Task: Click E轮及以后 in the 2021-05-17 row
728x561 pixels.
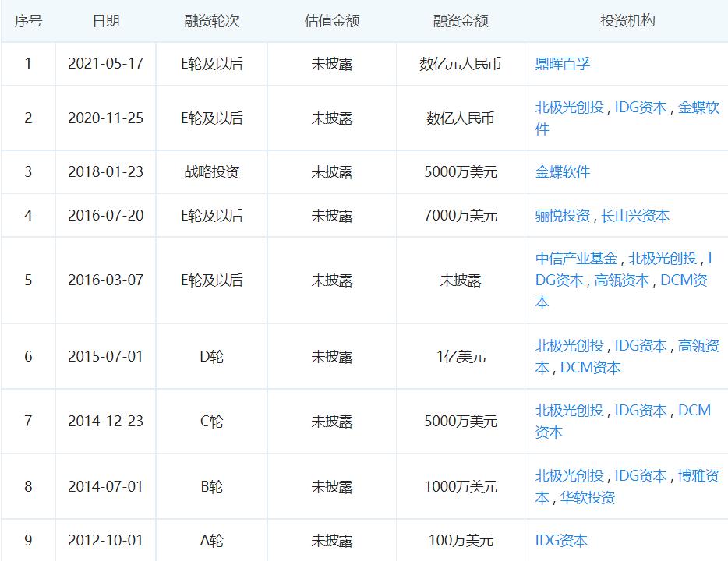Action: coord(212,64)
